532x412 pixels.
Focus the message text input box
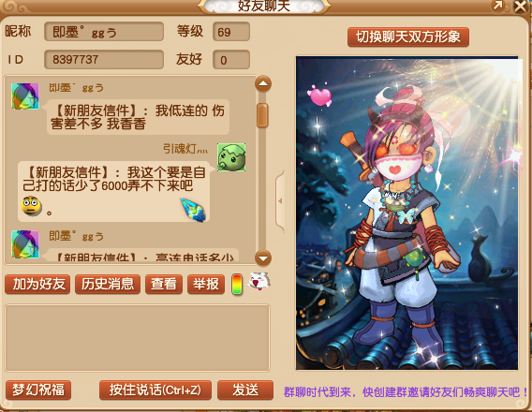click(x=137, y=338)
